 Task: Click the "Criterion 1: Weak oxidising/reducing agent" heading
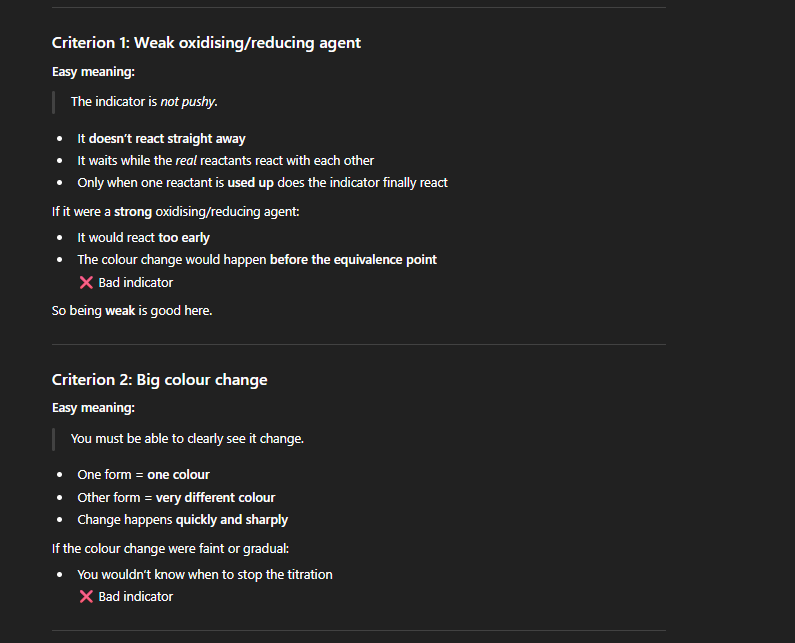206,43
